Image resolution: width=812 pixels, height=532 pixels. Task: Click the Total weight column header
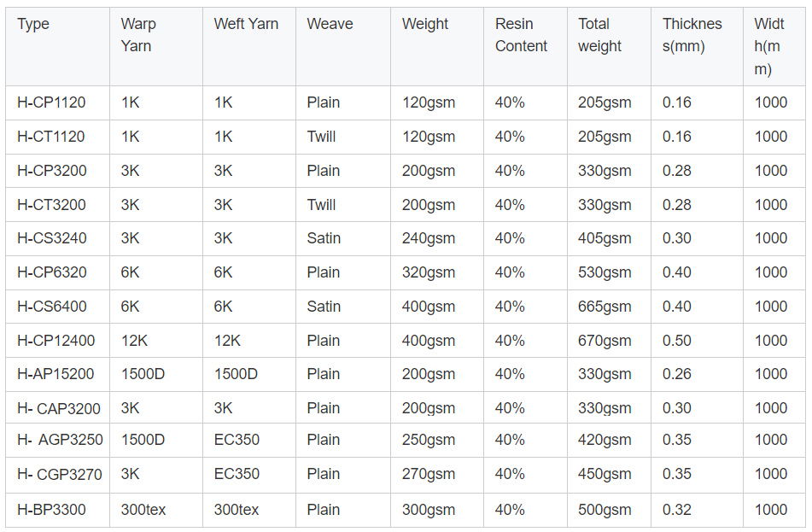click(x=600, y=35)
